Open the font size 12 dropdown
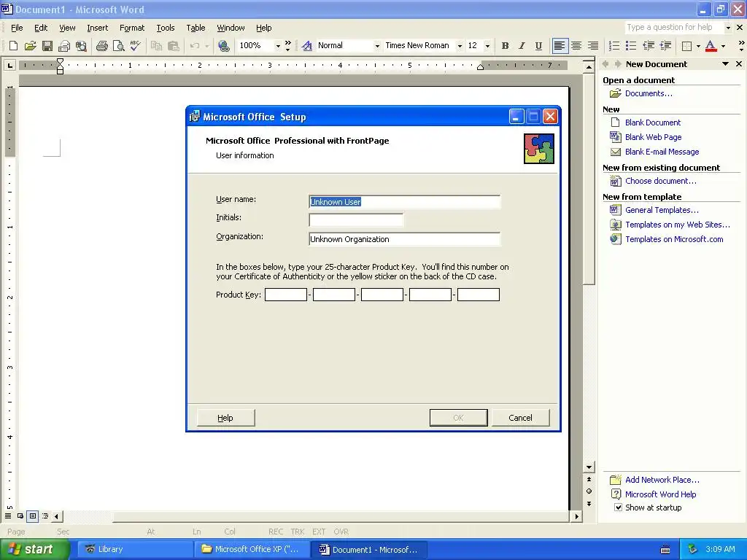Image resolution: width=747 pixels, height=560 pixels. pos(487,46)
